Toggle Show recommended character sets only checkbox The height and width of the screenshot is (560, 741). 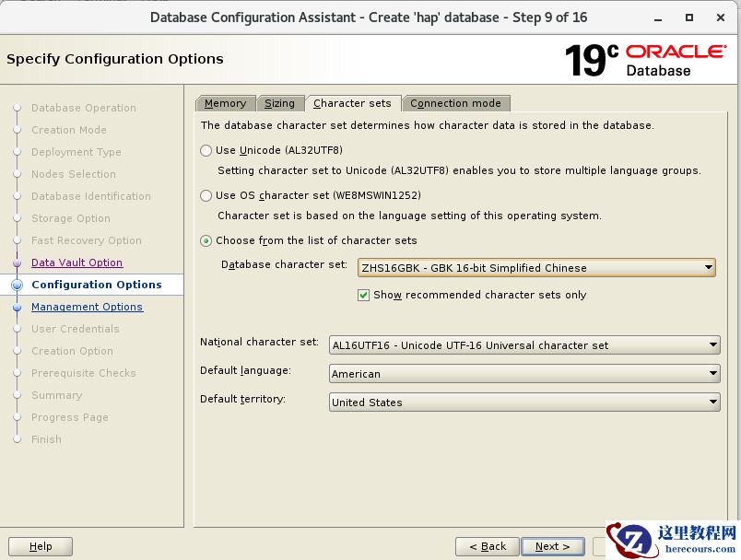[363, 295]
